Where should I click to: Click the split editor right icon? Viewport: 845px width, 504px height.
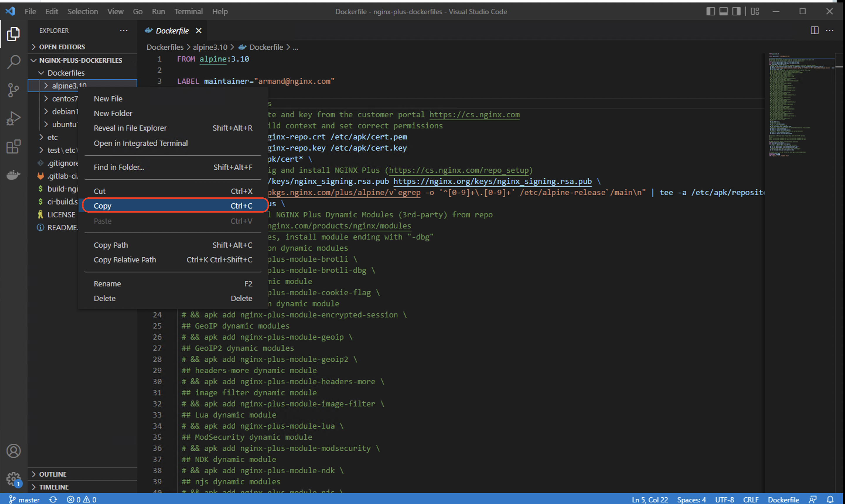(x=815, y=30)
